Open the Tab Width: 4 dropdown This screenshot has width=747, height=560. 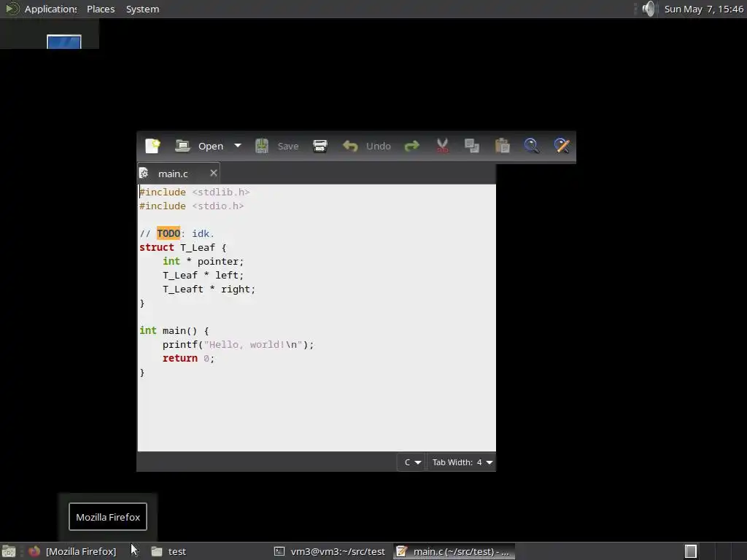tap(462, 462)
